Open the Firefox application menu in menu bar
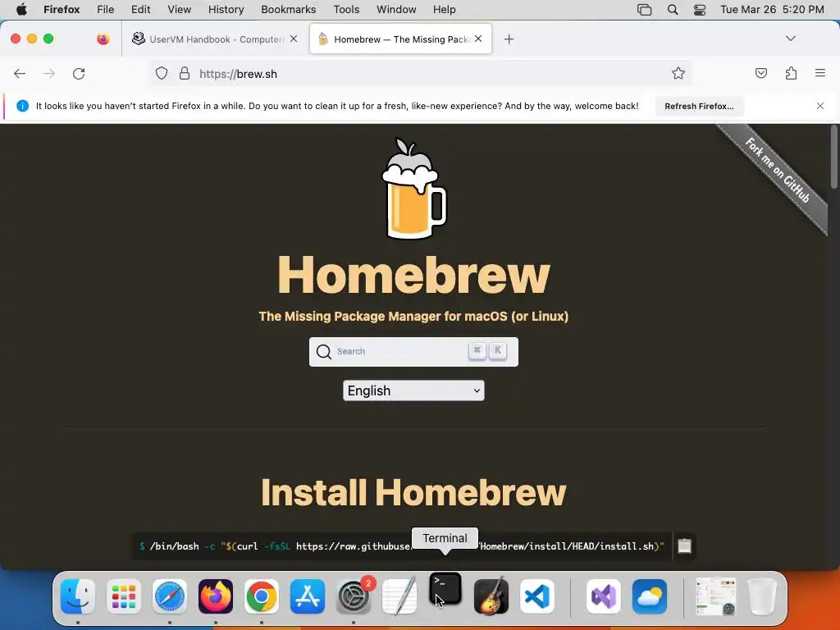This screenshot has width=840, height=630. [x=62, y=10]
